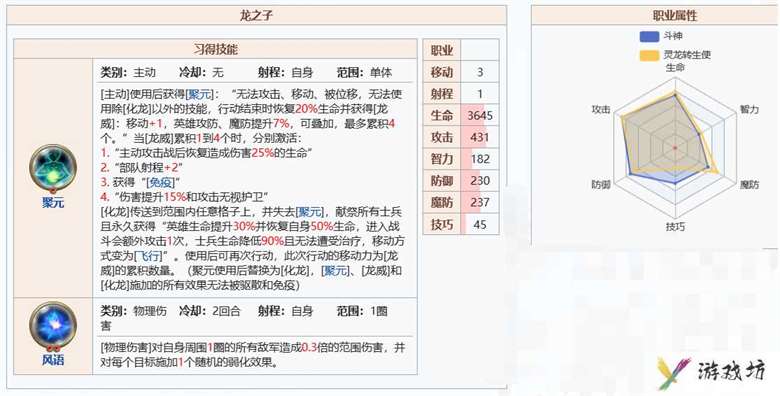Click the 习得技能 section header
This screenshot has height=396, width=780.
(215, 49)
